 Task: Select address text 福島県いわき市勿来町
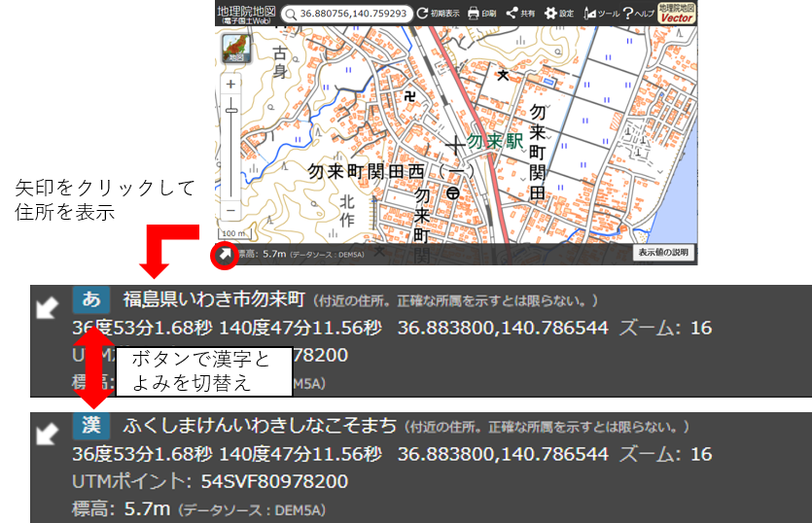214,299
